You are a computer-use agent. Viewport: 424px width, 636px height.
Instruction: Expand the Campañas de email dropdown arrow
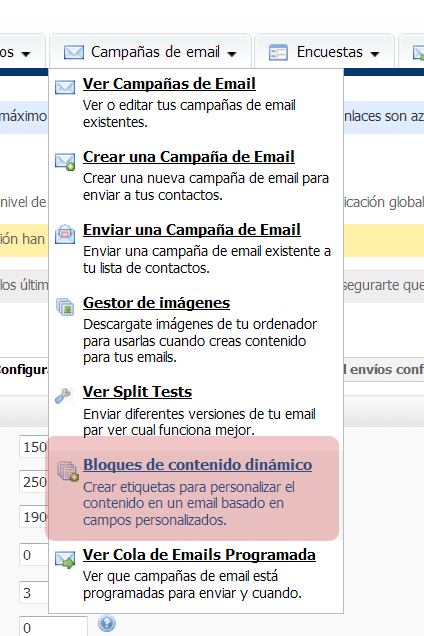(x=232, y=54)
